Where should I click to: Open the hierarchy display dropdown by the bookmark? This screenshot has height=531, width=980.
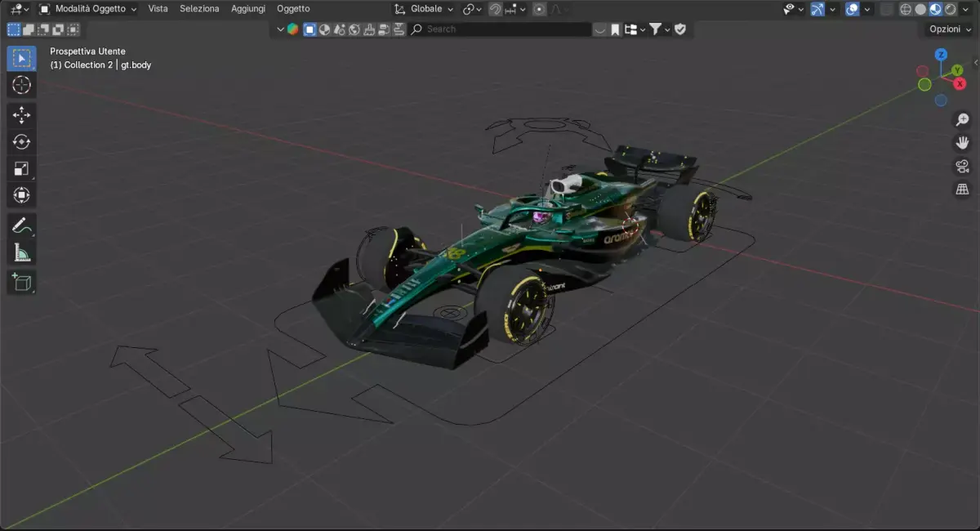(634, 29)
